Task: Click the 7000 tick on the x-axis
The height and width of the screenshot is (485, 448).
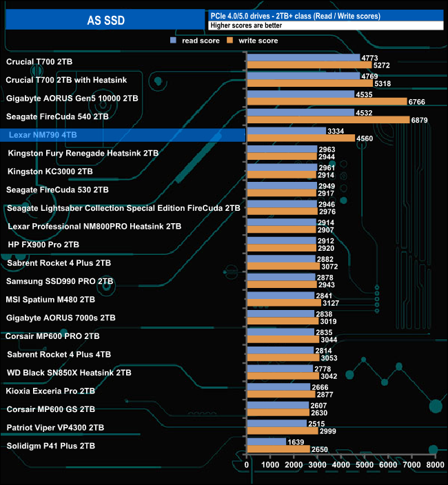Action: [x=411, y=464]
